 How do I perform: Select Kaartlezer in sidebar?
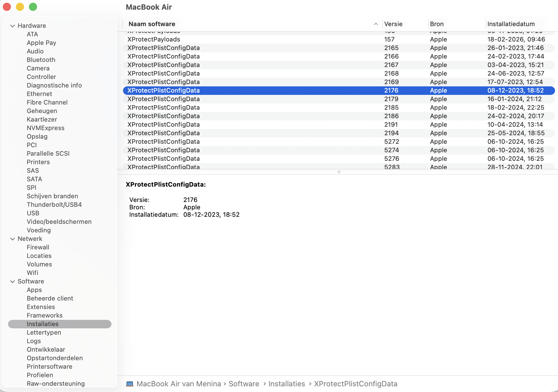(x=42, y=120)
